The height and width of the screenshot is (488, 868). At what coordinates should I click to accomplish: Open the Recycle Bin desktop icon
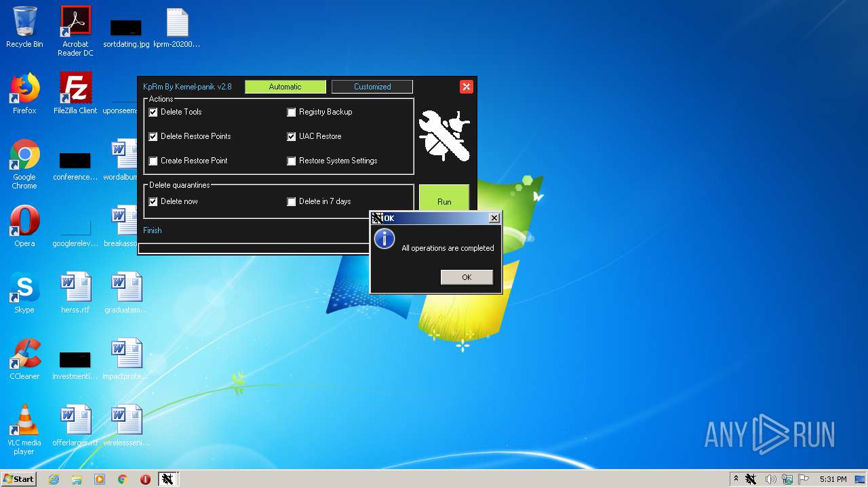(24, 28)
